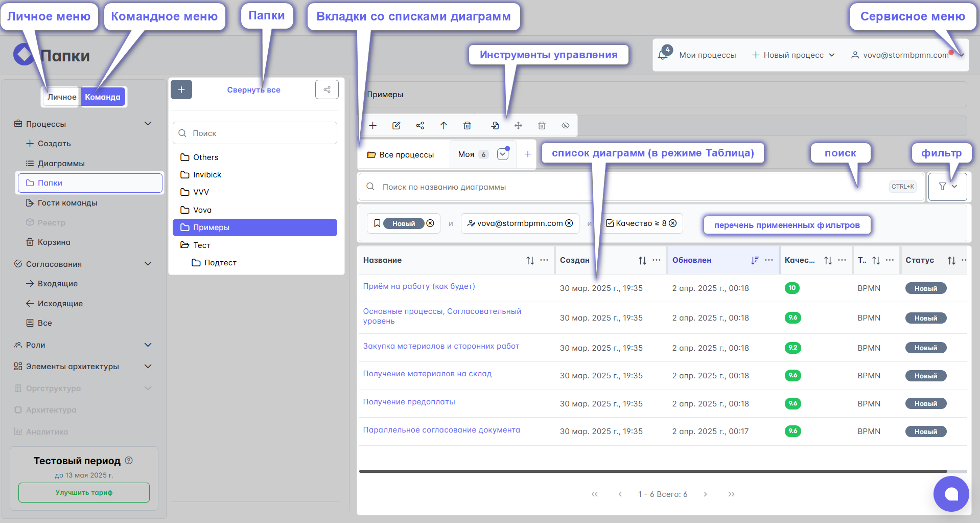Screen dimensions: 980x523
Task: Open the filter dropdown with the funnel icon
Action: pyautogui.click(x=948, y=187)
